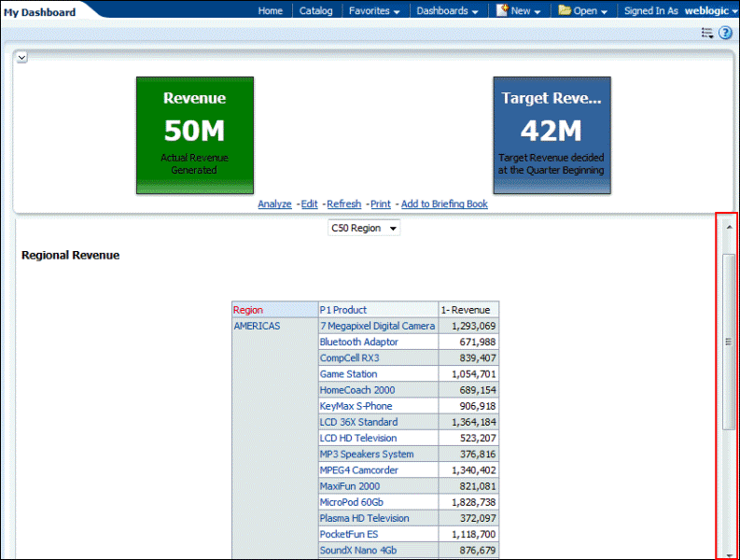Click revenue value 376,816
Image resolution: width=740 pixels, height=560 pixels.
coord(478,455)
